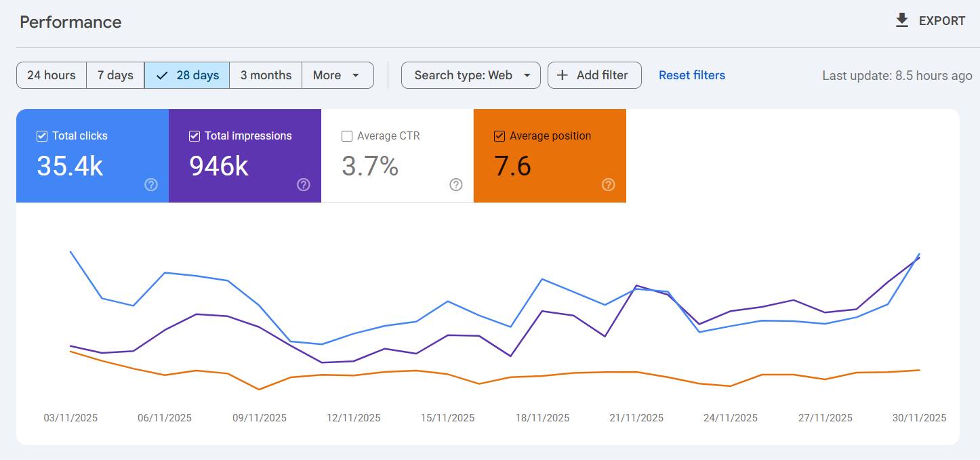
Task: Click the EXPORT button label
Action: 941,21
